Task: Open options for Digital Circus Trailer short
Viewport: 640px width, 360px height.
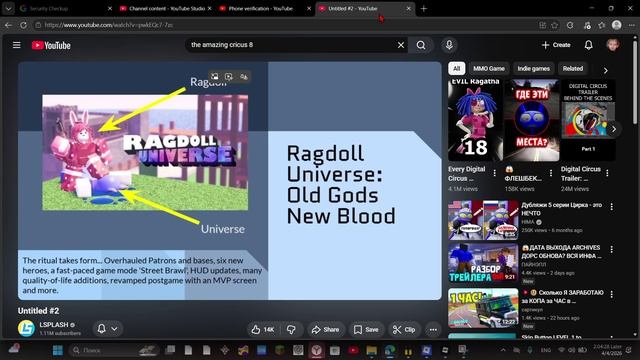Action: coord(607,173)
